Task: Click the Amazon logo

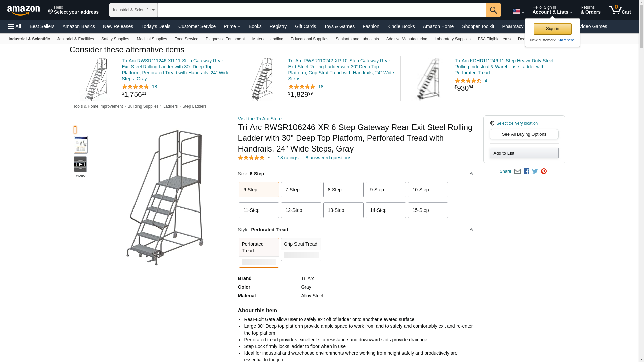Action: (23, 11)
